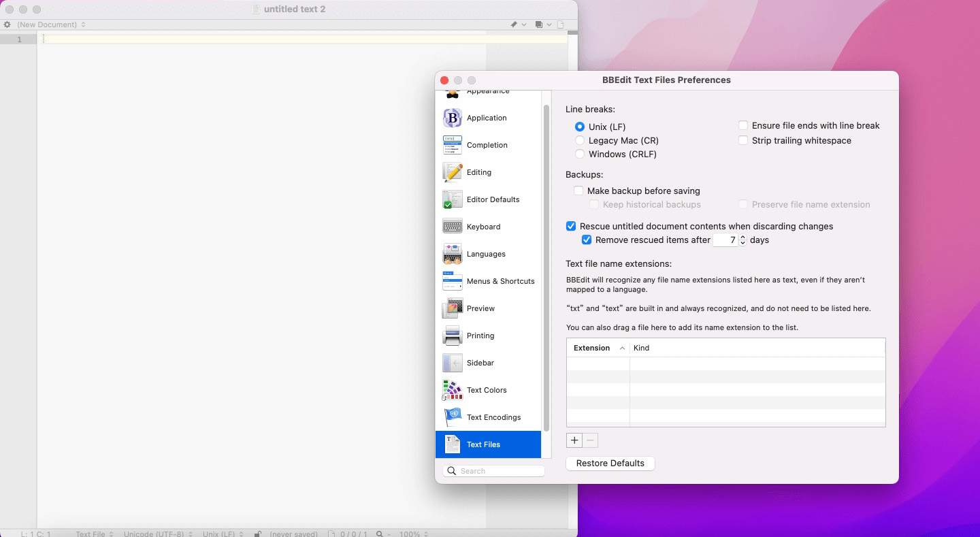This screenshot has height=537, width=980.
Task: Click the Preview pane icon
Action: tap(453, 308)
